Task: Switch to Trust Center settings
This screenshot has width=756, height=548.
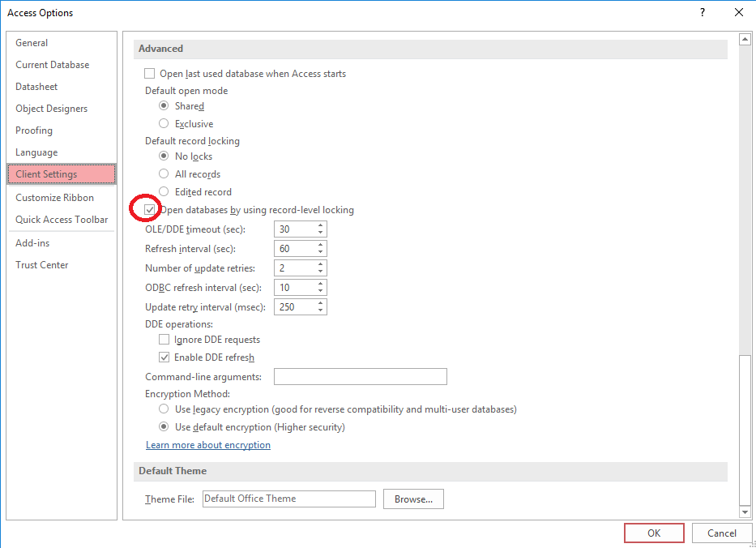Action: click(x=42, y=265)
